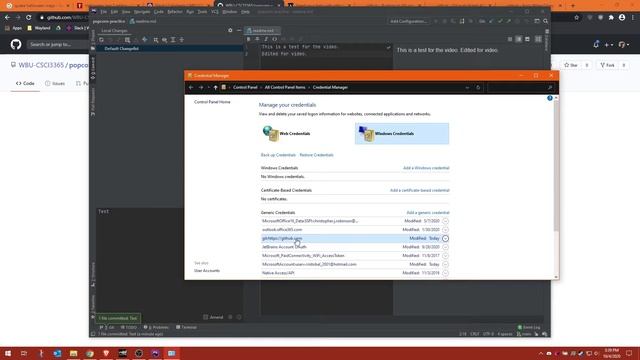Screen dimensions: 640x360
Task: Open the GitHub Issues tab
Action: click(x=55, y=83)
